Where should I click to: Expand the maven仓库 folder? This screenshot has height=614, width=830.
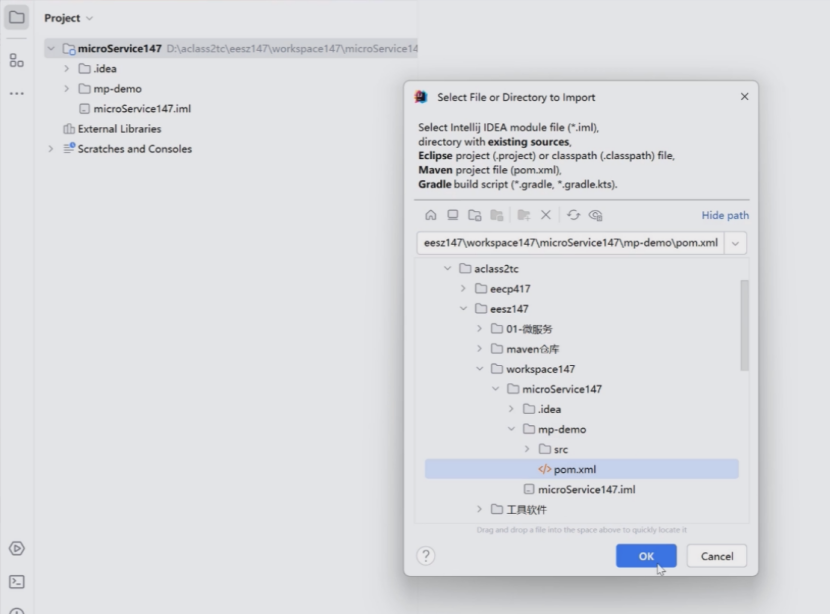click(x=479, y=349)
